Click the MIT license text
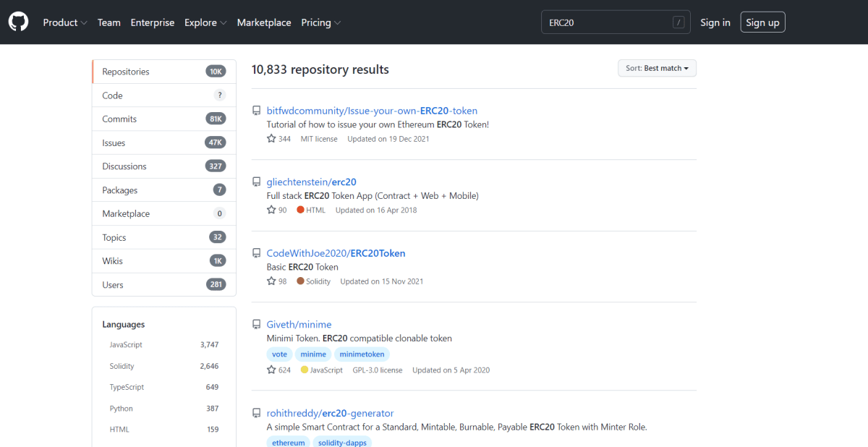The image size is (868, 447). pyautogui.click(x=319, y=139)
